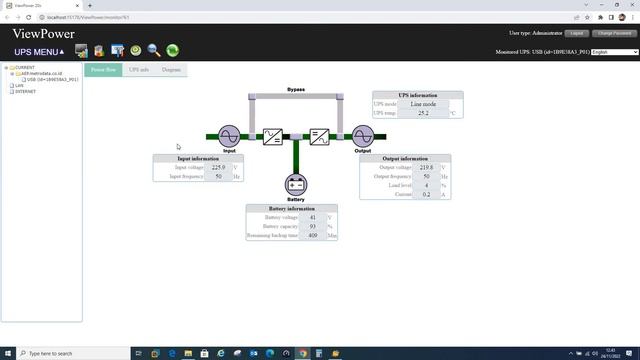Open Task View on the taskbar

point(138,353)
